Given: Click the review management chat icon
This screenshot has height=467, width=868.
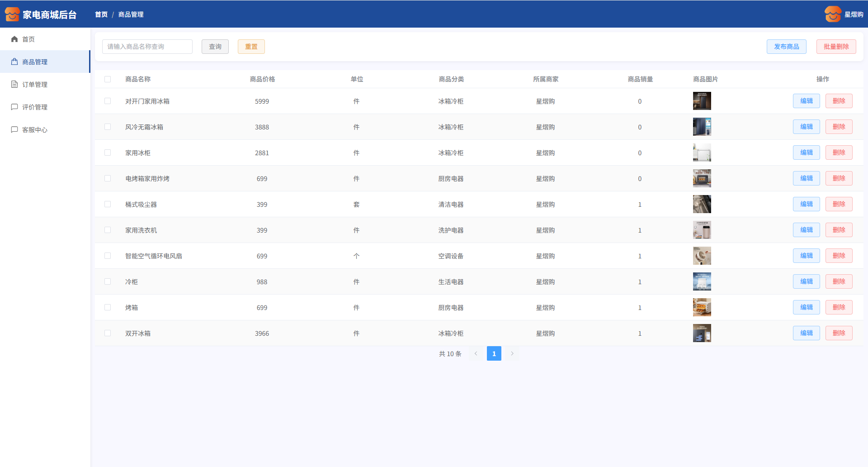Looking at the screenshot, I should click(x=14, y=107).
